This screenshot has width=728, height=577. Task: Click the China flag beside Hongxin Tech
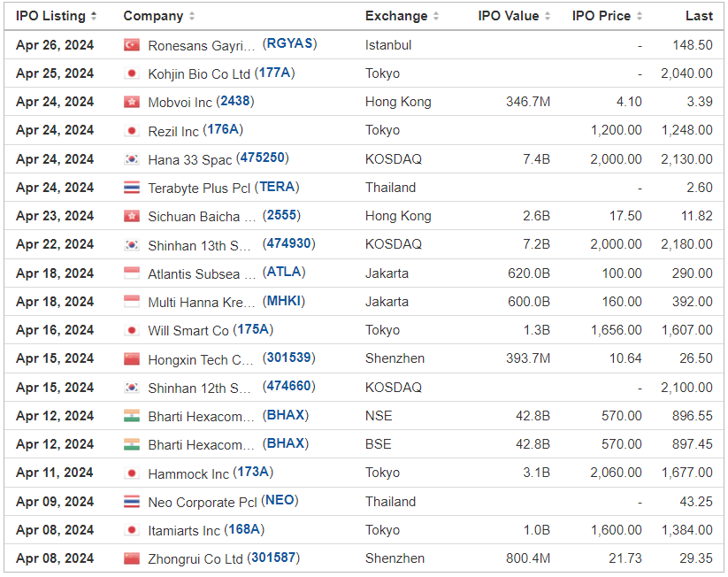(132, 358)
